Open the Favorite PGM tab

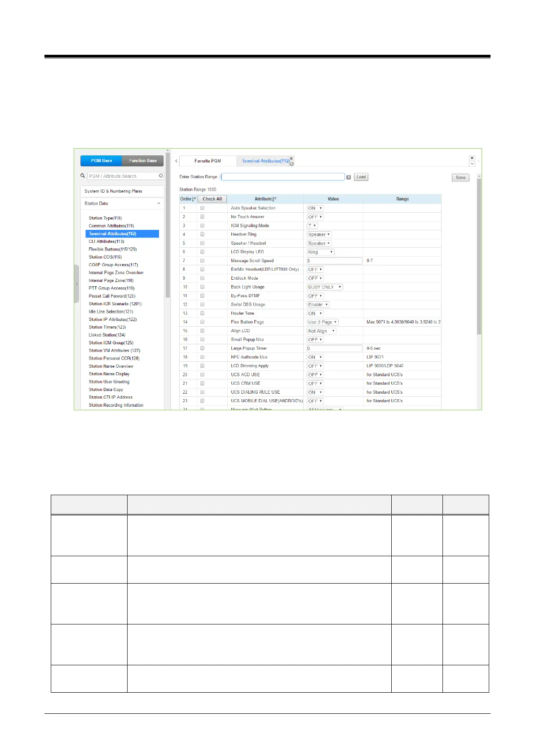click(x=208, y=161)
